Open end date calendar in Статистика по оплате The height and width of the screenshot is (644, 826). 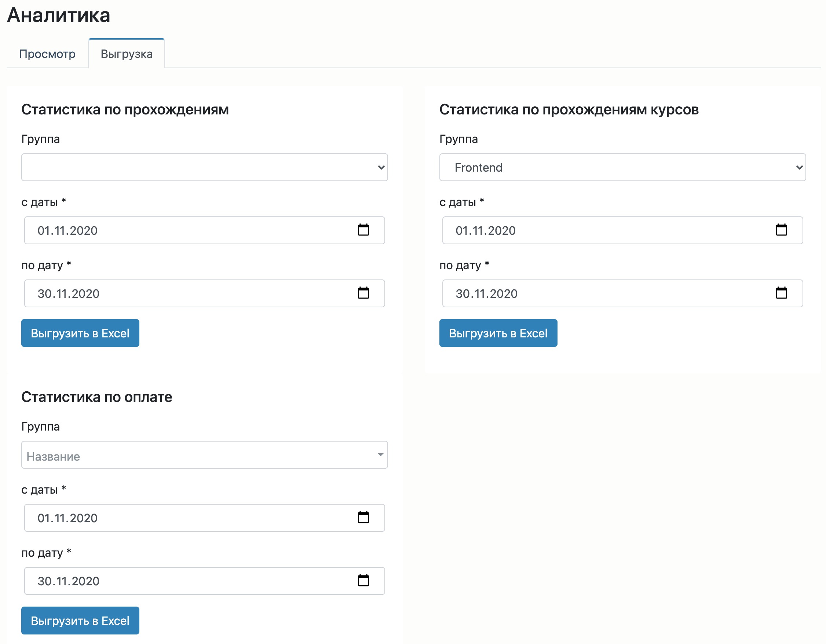363,581
